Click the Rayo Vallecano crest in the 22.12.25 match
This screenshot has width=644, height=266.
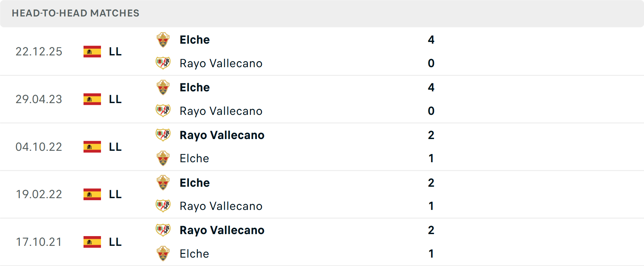[163, 63]
